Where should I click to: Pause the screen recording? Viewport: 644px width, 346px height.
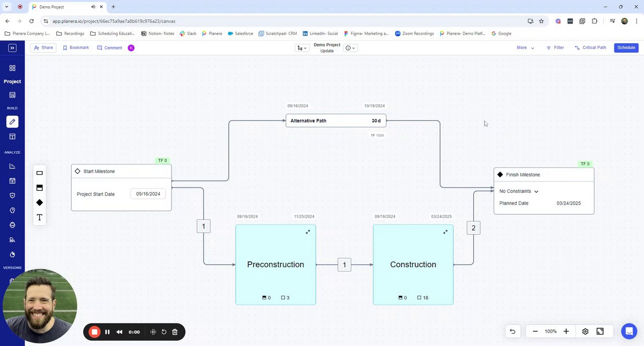pyautogui.click(x=107, y=332)
